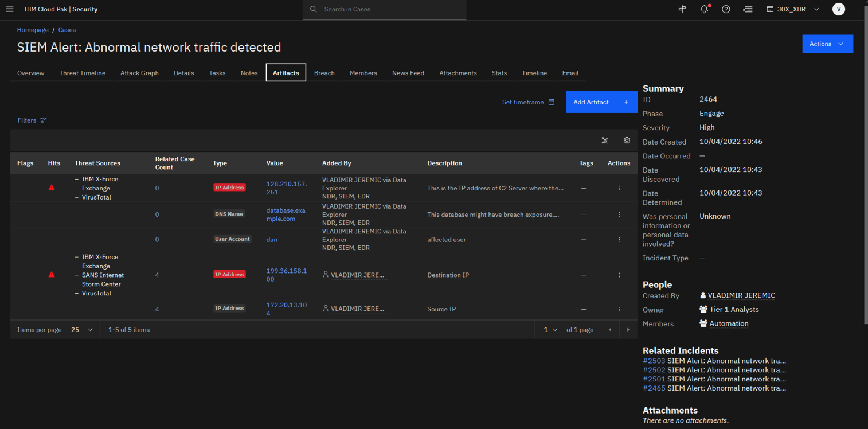Sort by the Type column header
Viewport: 868px width, 429px height.
(x=220, y=163)
